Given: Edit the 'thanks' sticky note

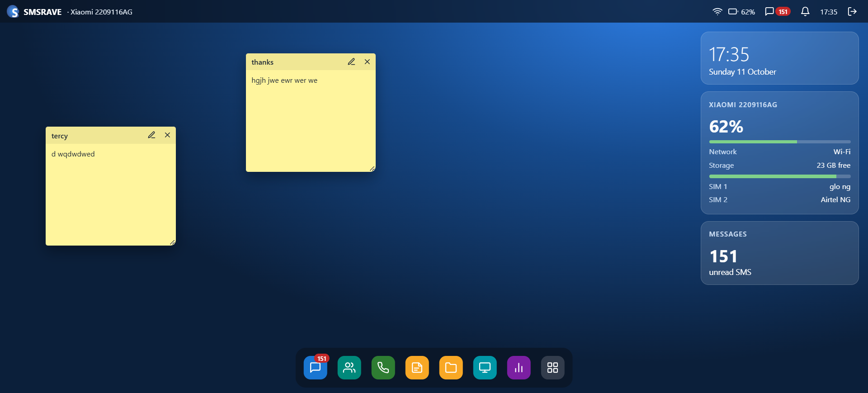Looking at the screenshot, I should pyautogui.click(x=351, y=62).
